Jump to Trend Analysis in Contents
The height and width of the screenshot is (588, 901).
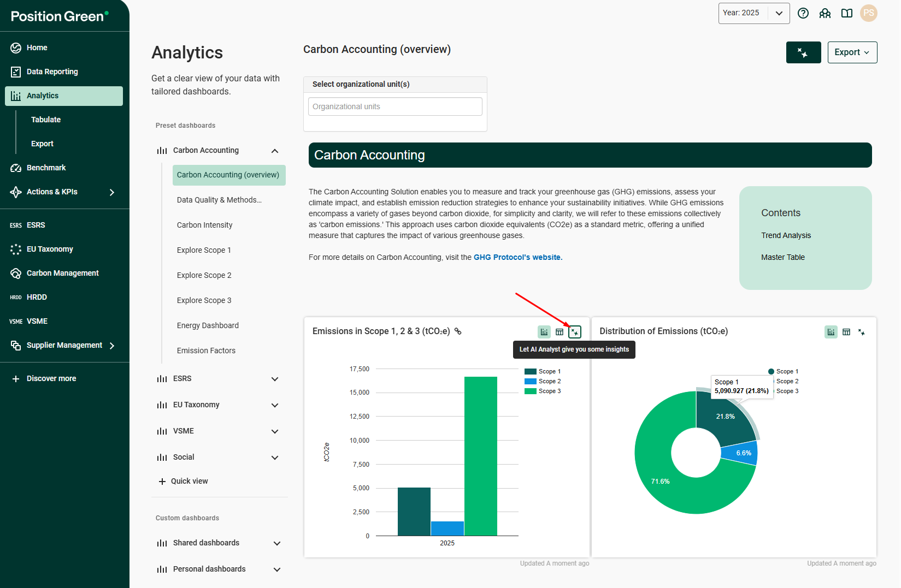[786, 235]
